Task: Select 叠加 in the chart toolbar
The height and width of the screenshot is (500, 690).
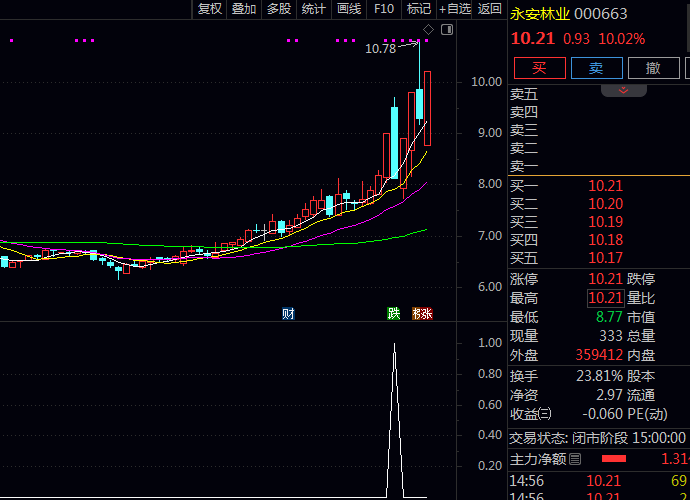Action: click(x=244, y=9)
